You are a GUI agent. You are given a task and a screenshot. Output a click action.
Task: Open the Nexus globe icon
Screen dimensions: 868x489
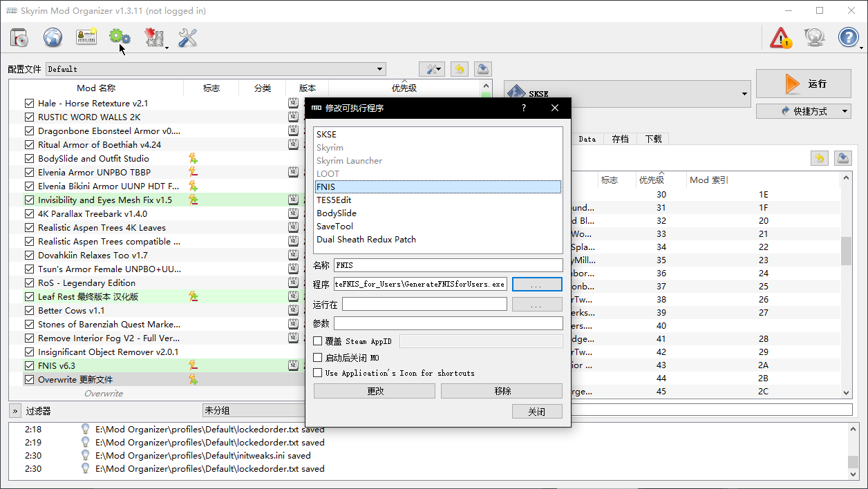(x=53, y=38)
